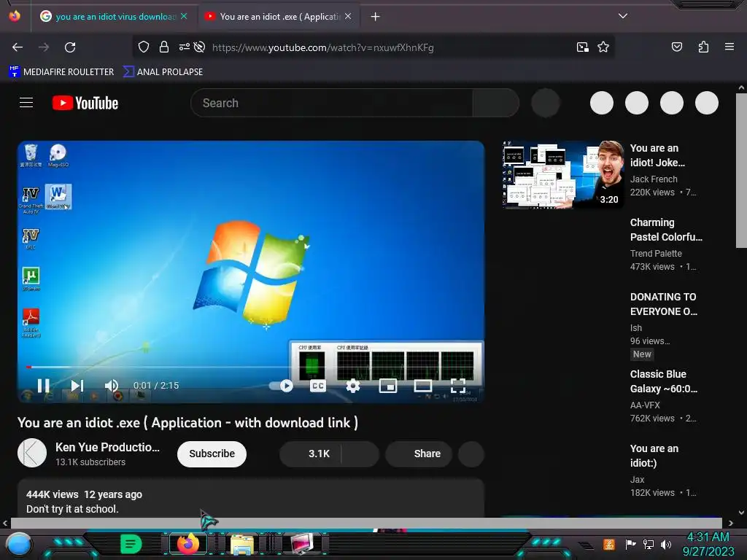Open the YouTube guide hamburger menu

(26, 102)
